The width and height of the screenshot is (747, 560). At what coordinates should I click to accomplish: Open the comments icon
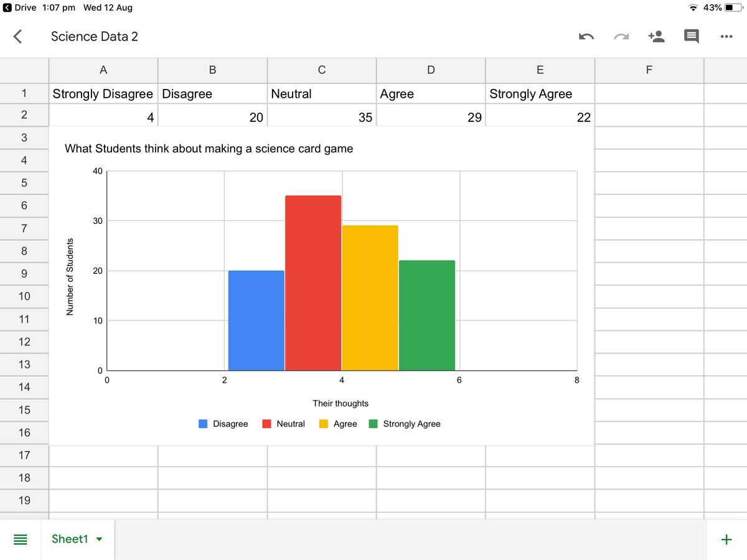point(691,37)
